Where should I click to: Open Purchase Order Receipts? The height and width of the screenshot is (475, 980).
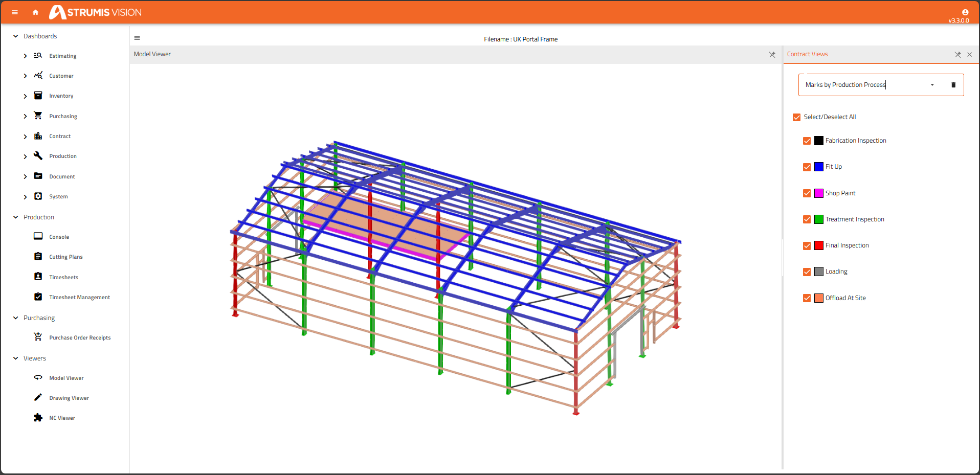click(80, 337)
